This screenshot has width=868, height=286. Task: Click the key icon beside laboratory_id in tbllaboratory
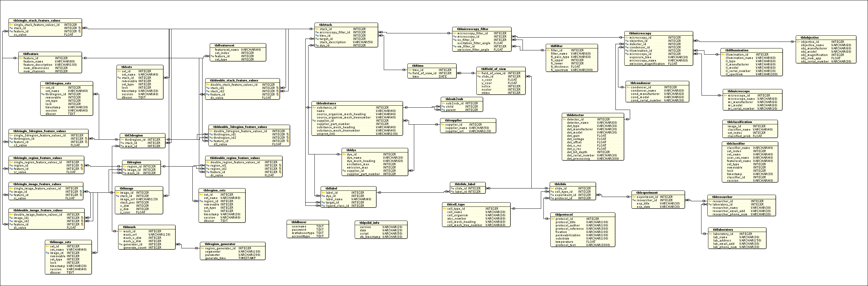(x=710, y=234)
